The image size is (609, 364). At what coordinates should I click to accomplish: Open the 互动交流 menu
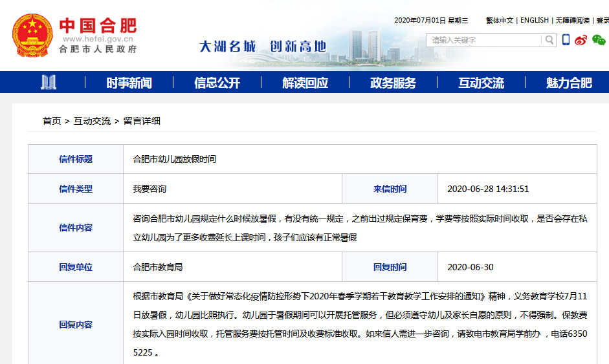tap(482, 83)
